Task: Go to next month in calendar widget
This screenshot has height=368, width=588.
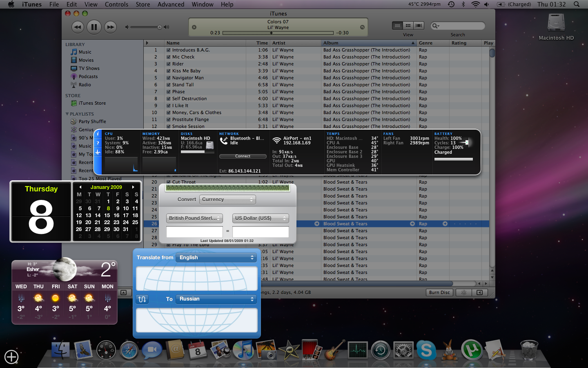Action: click(133, 187)
